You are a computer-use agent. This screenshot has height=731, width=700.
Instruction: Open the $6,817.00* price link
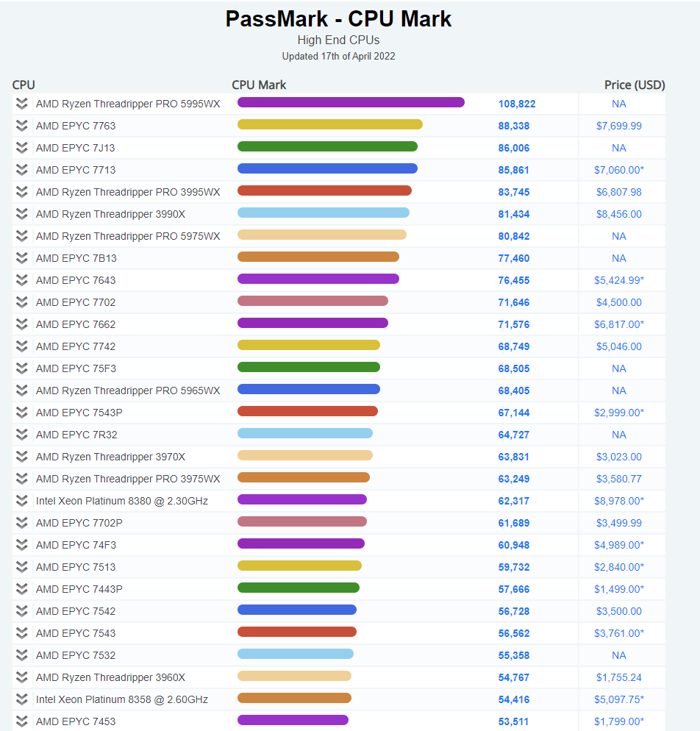tap(619, 324)
